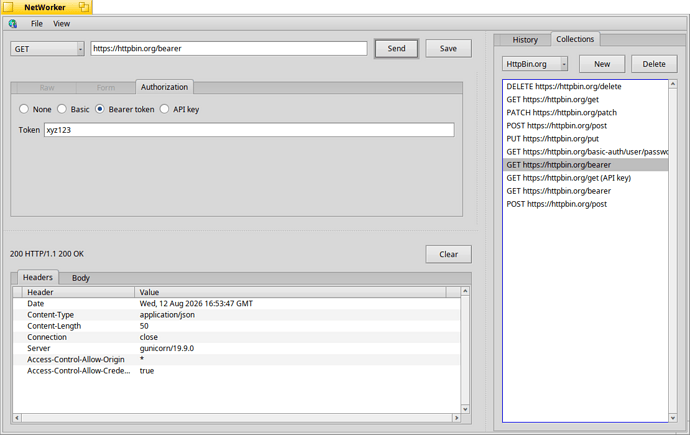Screen dimensions: 690x435
Task: Select Bearer token authorization option
Action: (x=125, y=109)
